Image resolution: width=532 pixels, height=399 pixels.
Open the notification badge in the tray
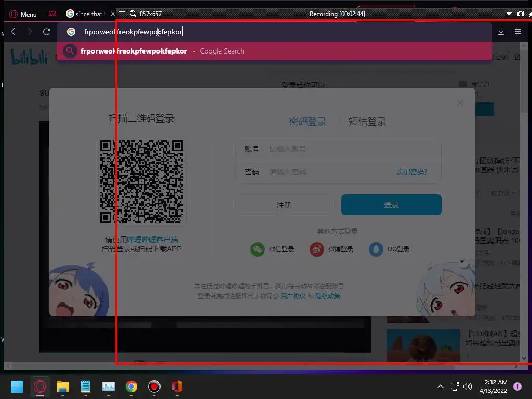517,387
